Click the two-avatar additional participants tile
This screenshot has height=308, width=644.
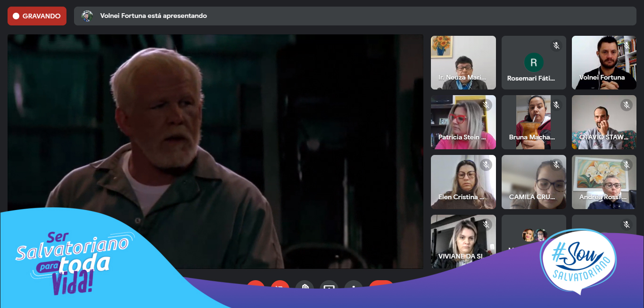pos(534,235)
